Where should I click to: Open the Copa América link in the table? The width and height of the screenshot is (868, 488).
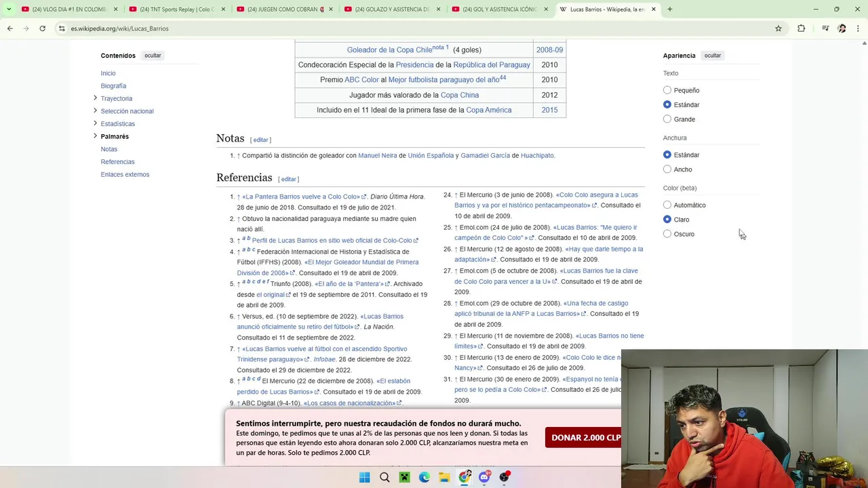click(488, 110)
